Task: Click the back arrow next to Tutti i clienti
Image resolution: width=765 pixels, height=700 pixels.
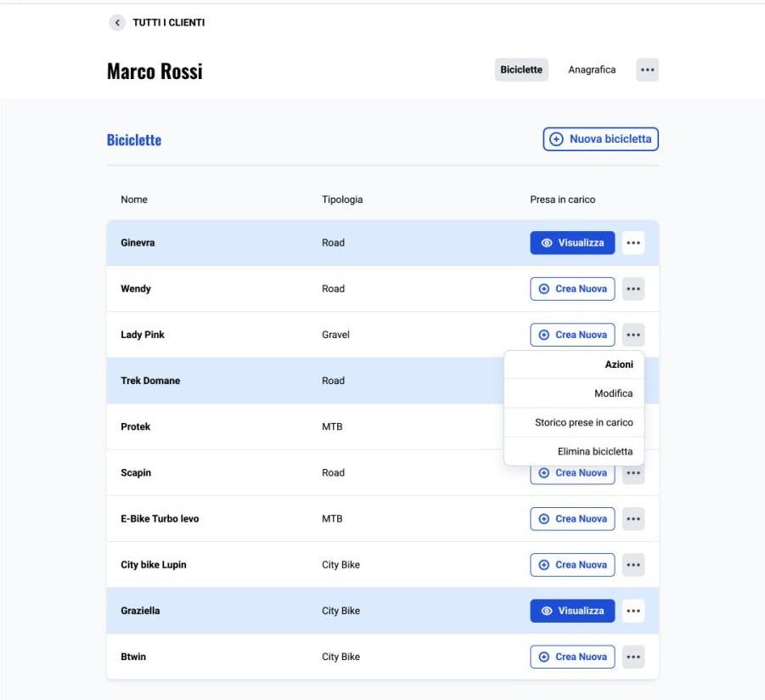Action: point(117,23)
